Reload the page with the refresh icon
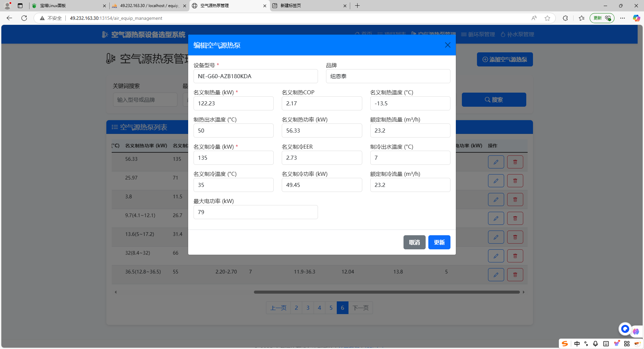The width and height of the screenshot is (644, 349). [24, 18]
